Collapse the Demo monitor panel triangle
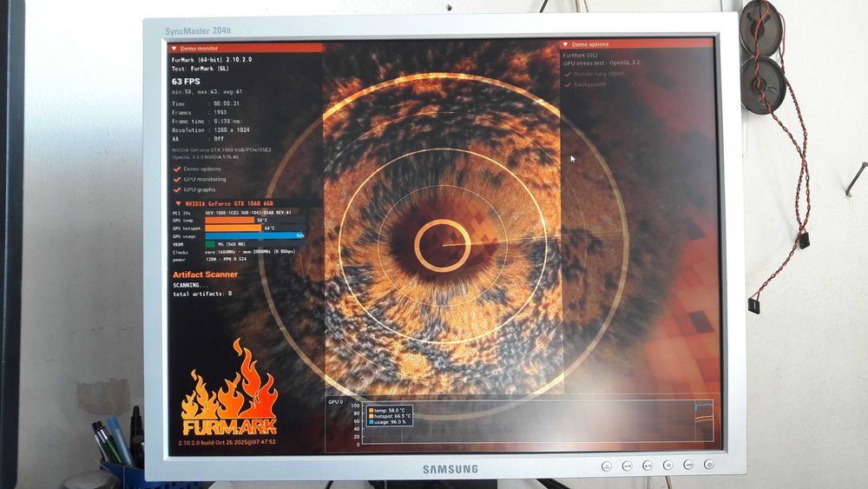 [174, 48]
